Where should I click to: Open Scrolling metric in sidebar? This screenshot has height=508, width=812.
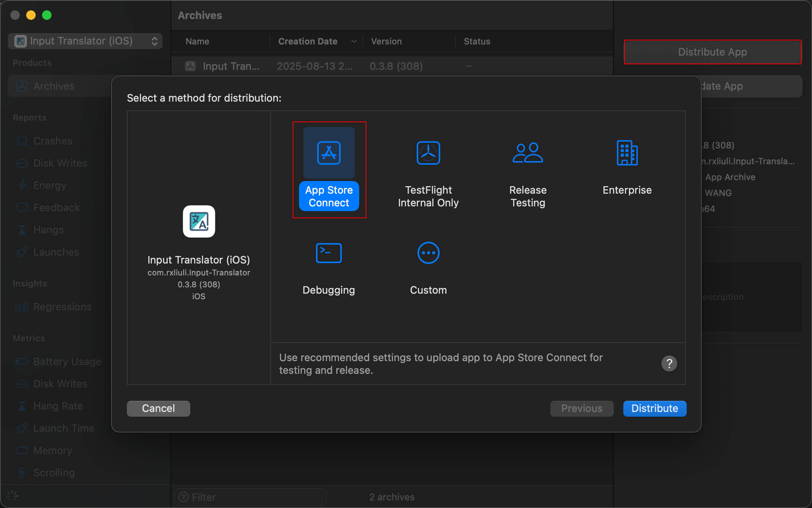(x=54, y=473)
